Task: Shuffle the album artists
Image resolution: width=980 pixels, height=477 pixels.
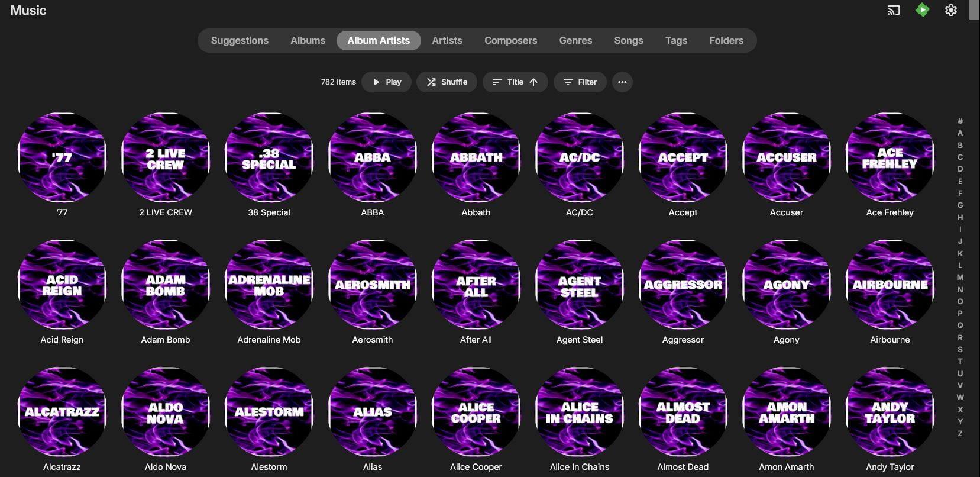Action: pos(447,82)
